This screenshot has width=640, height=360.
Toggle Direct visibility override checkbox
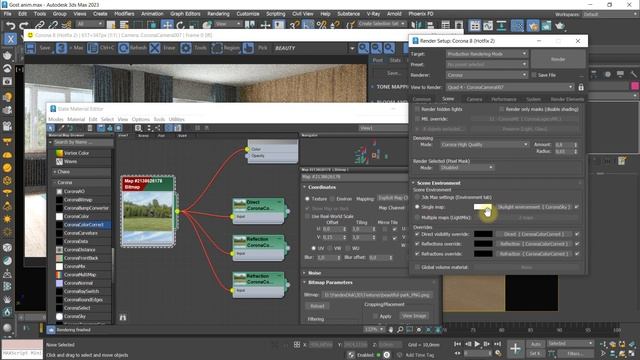pos(417,234)
